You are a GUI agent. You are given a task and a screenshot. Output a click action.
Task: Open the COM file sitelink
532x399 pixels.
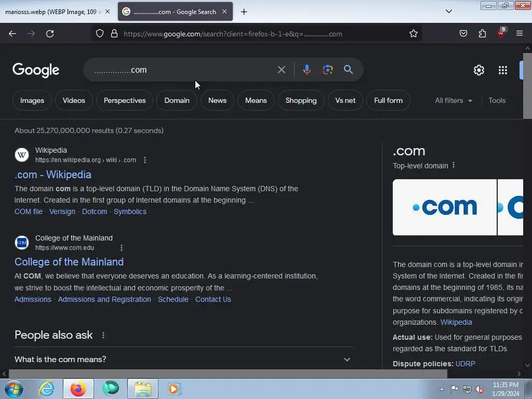click(29, 212)
